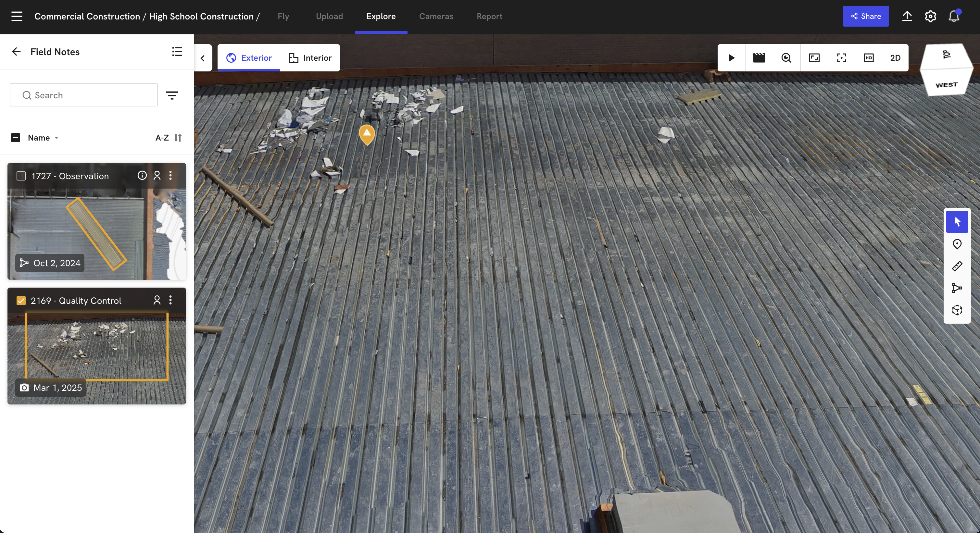The image size is (980, 533).
Task: Select the cursor pointer tool
Action: [957, 222]
